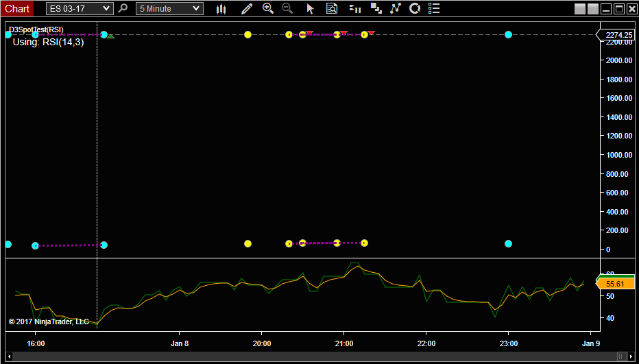The image size is (639, 364).
Task: Open the Indicators icon
Action: coord(376,9)
